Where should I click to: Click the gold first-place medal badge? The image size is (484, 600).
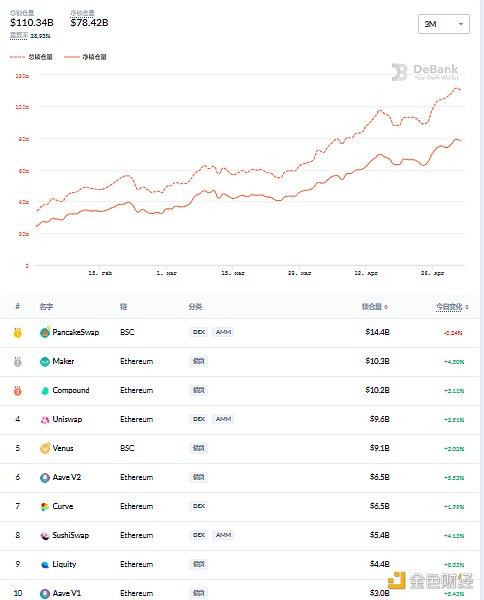(18, 333)
